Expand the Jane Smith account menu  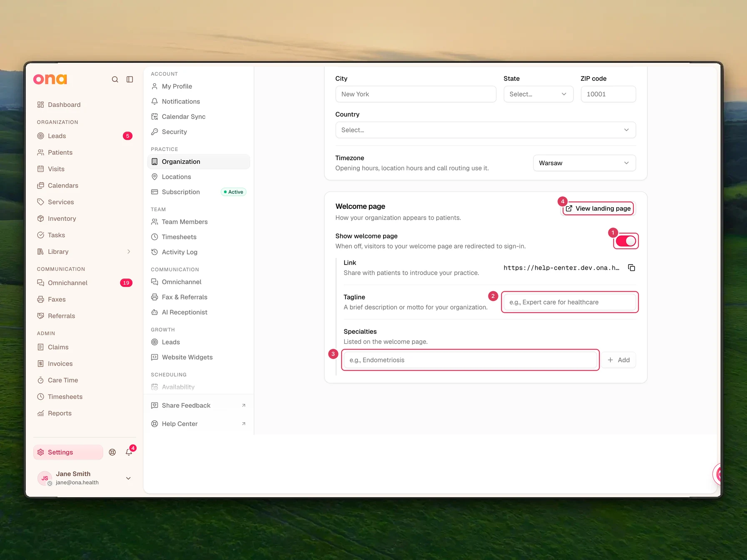(x=128, y=478)
